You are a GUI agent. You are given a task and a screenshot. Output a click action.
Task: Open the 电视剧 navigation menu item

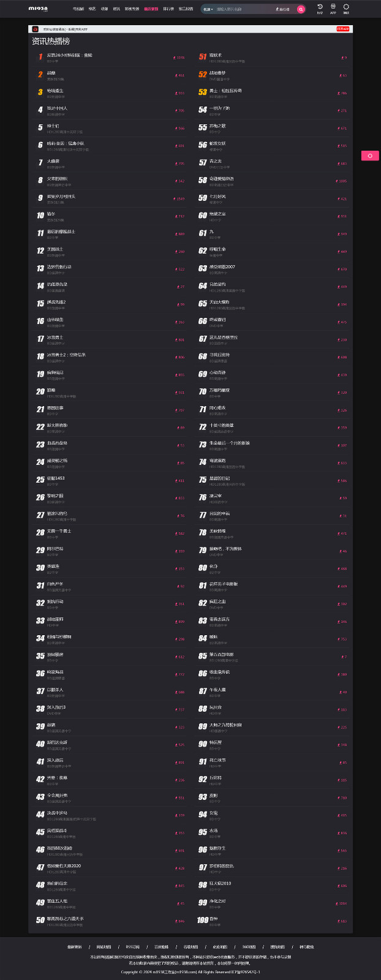[x=78, y=9]
